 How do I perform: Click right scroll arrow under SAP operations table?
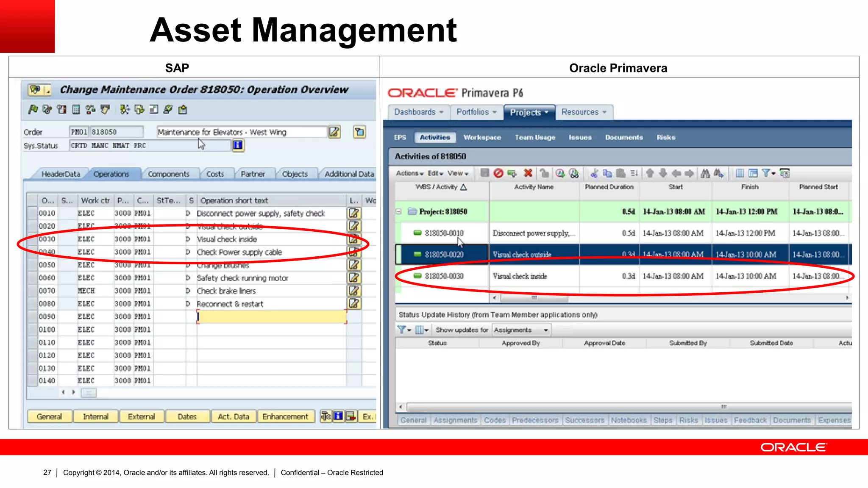click(73, 392)
